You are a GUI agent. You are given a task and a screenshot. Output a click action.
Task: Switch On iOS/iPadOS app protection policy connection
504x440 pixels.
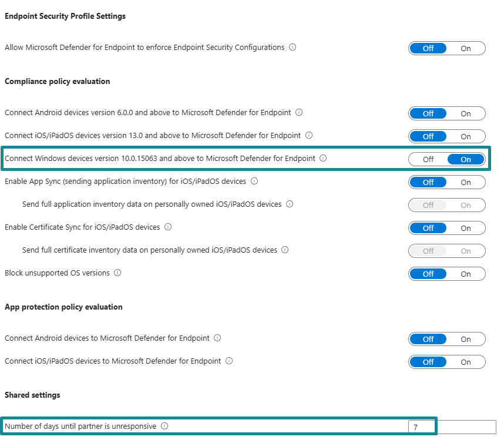(466, 362)
